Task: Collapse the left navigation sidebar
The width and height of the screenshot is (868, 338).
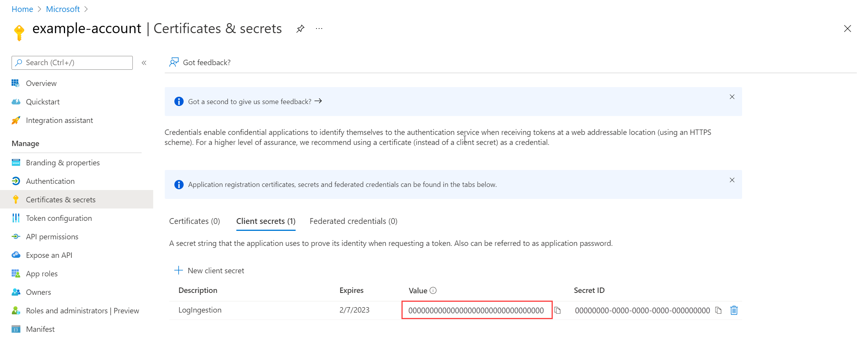Action: [144, 63]
